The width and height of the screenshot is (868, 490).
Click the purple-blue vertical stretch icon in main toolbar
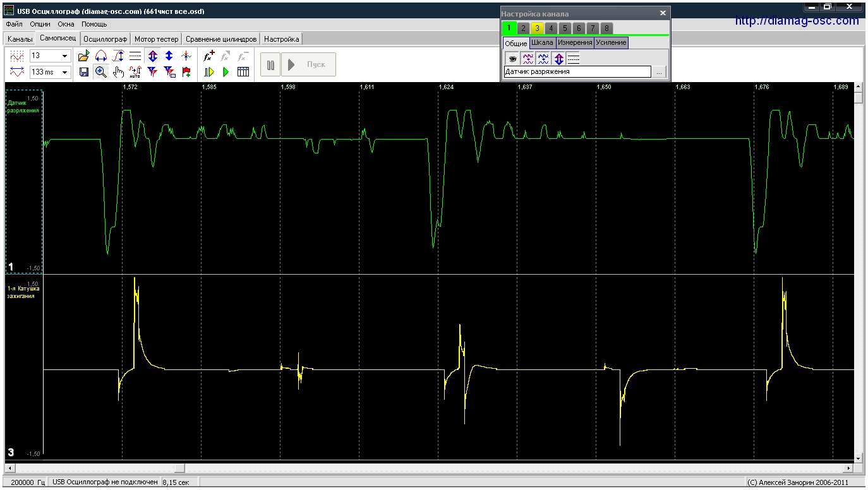[x=152, y=56]
